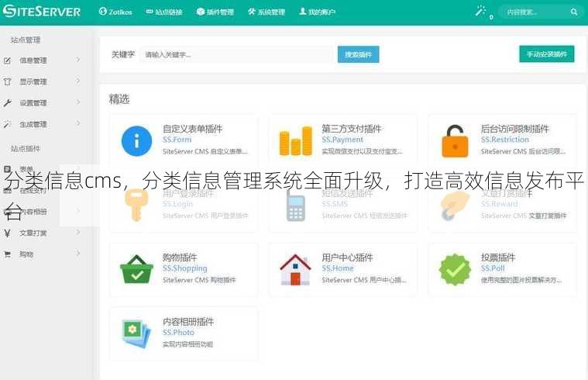The width and height of the screenshot is (588, 380).
Task: Expand the 生成管理 chevron
Action: [77, 123]
